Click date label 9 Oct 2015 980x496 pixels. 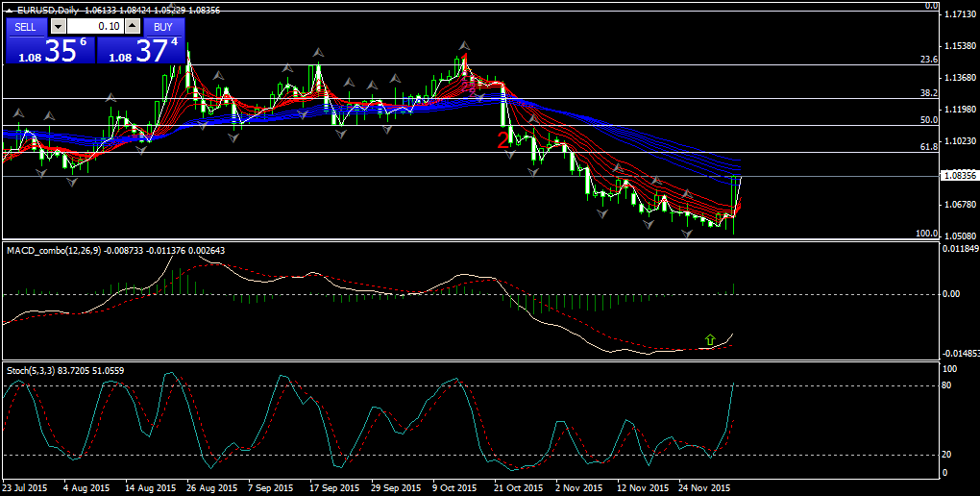coord(453,487)
